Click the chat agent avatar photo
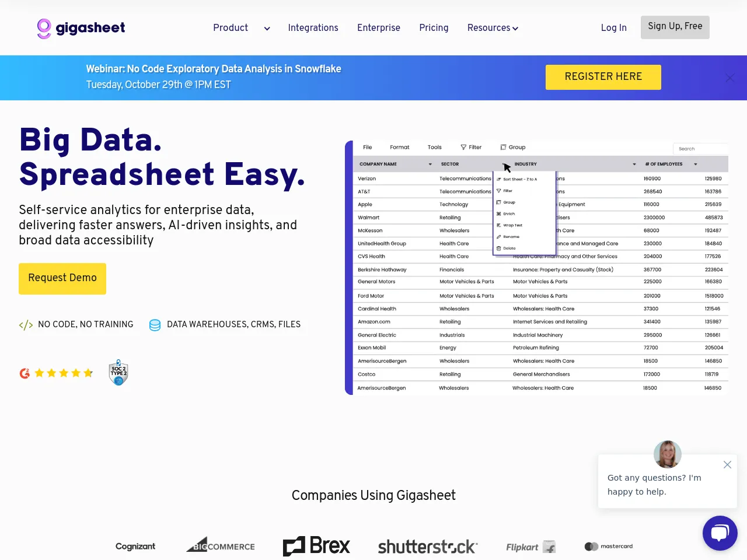This screenshot has width=747, height=560. (x=667, y=454)
